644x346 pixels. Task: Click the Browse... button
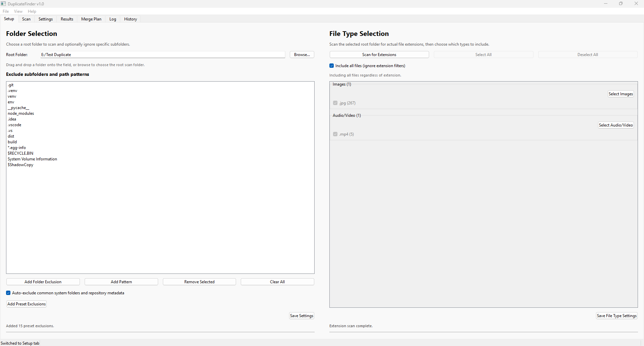(x=302, y=55)
